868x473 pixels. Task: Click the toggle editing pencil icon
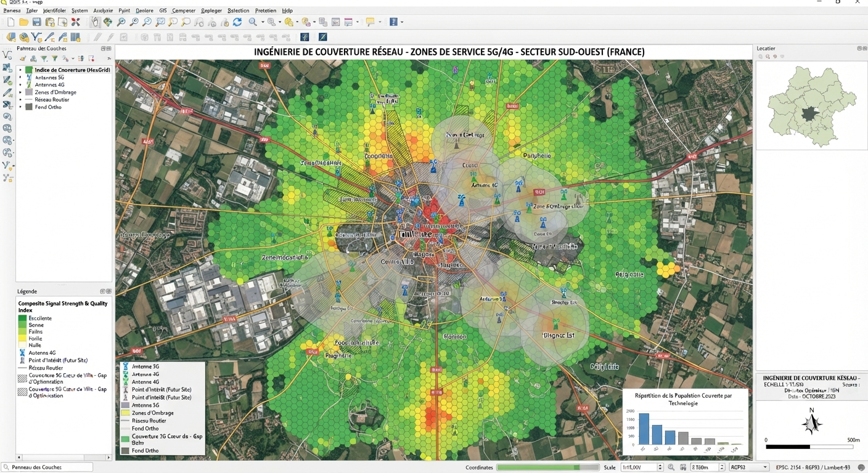click(97, 38)
